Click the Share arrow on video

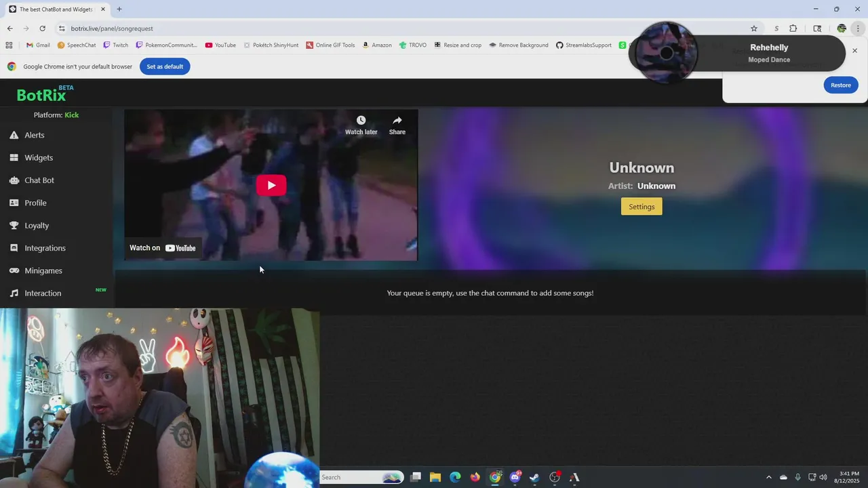pyautogui.click(x=397, y=121)
